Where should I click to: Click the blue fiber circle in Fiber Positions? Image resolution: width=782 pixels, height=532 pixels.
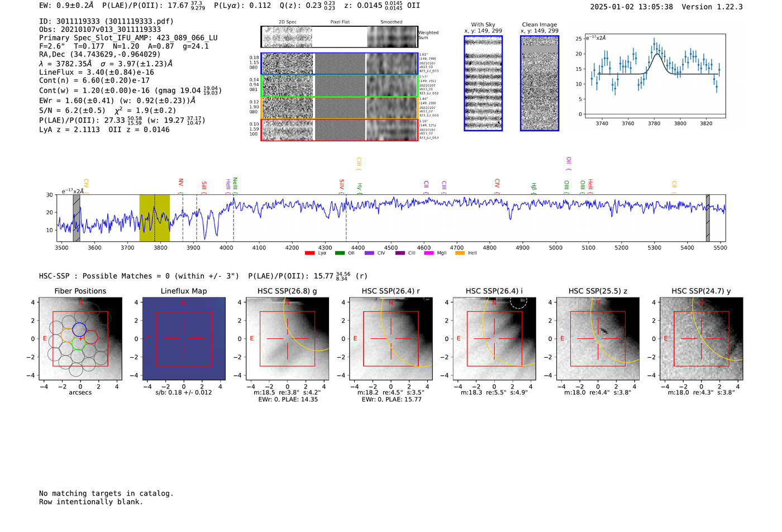(x=79, y=329)
